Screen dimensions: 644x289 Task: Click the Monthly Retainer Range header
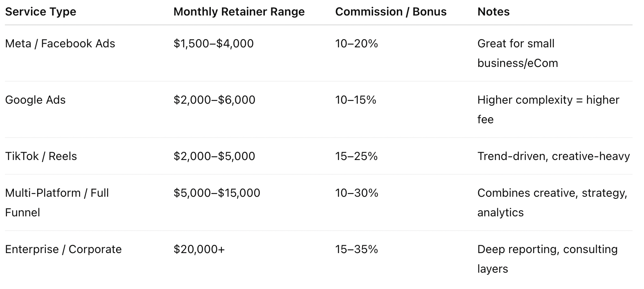coord(239,12)
